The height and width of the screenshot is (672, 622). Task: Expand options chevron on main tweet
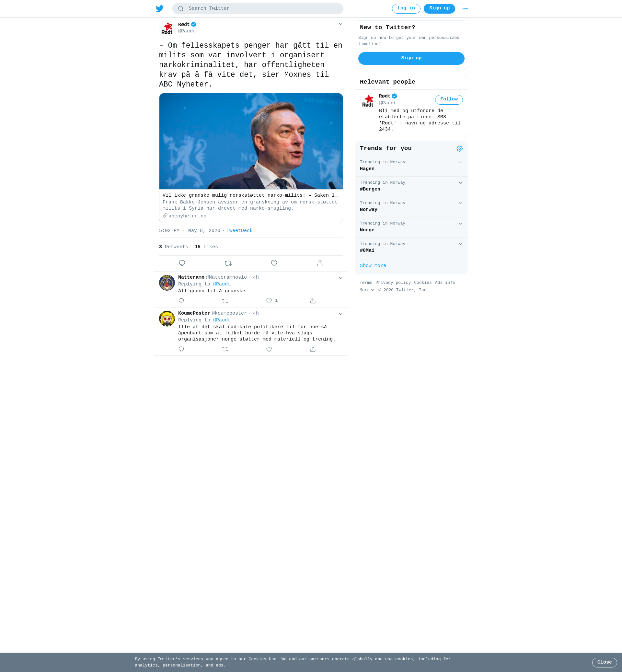[x=340, y=24]
